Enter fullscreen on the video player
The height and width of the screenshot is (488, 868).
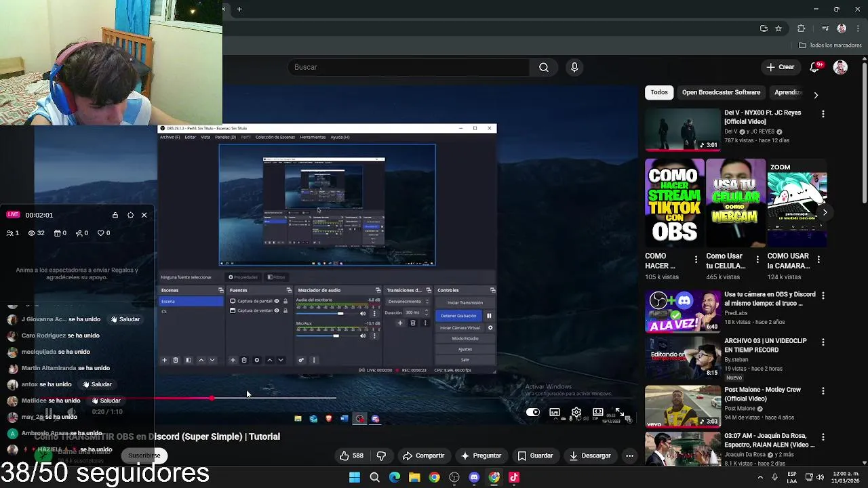click(x=619, y=412)
